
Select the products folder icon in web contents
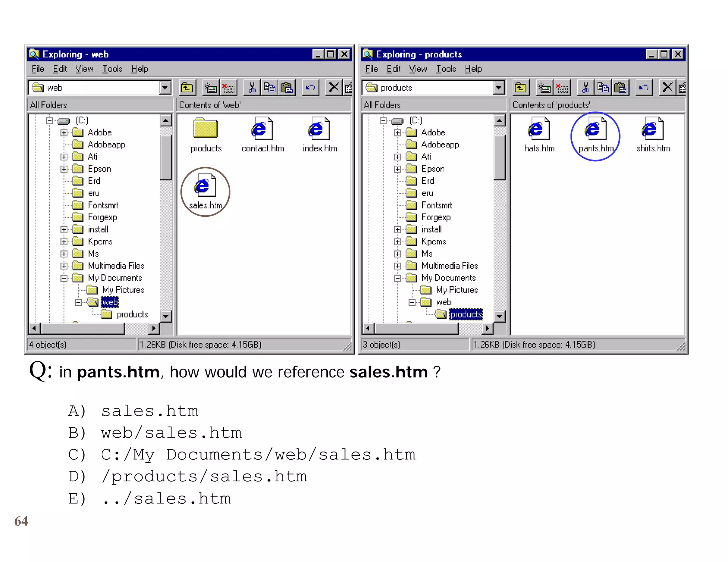click(206, 135)
